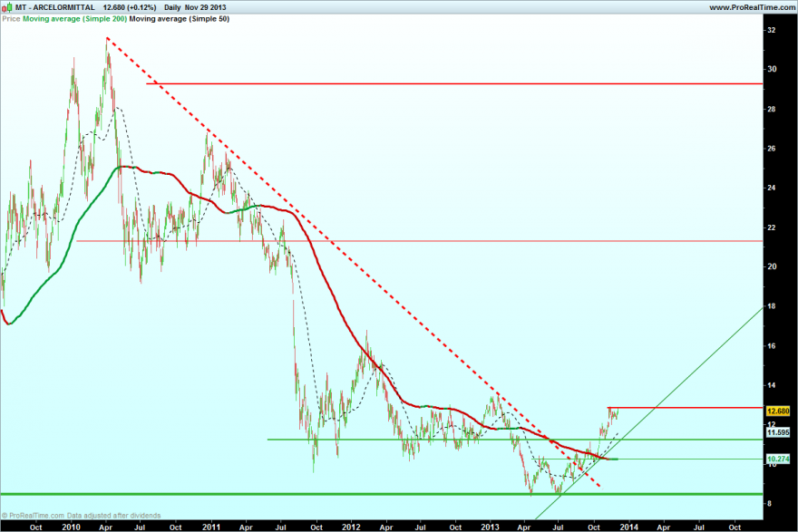Viewport: 798px width, 532px height.
Task: Click the 12.680 (+0.12%) quote in header
Action: [130, 7]
